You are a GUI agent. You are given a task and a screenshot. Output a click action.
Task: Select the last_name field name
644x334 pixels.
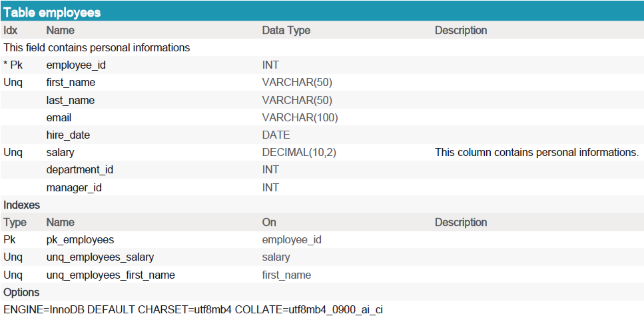click(x=70, y=100)
